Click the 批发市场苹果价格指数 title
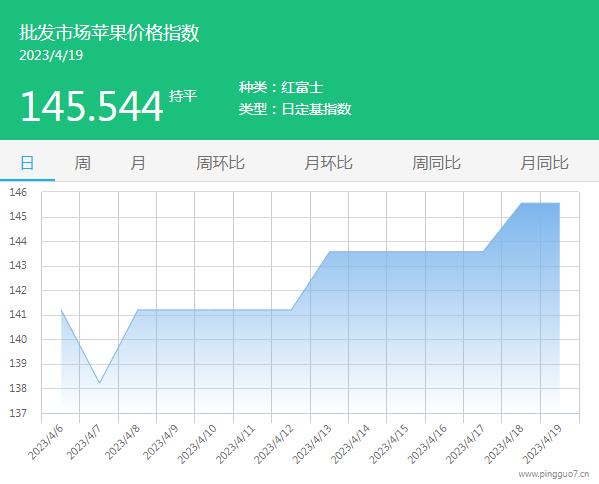The image size is (599, 484). 109,32
